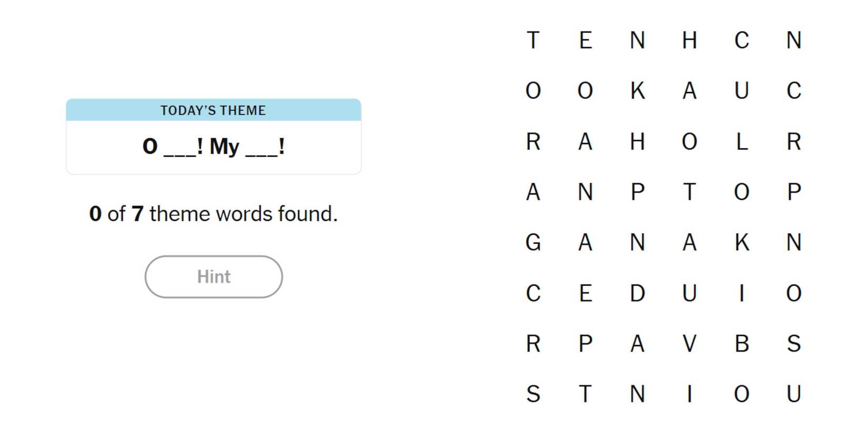Pick the N in the top-right corner
The image size is (868, 434).
coord(793,41)
